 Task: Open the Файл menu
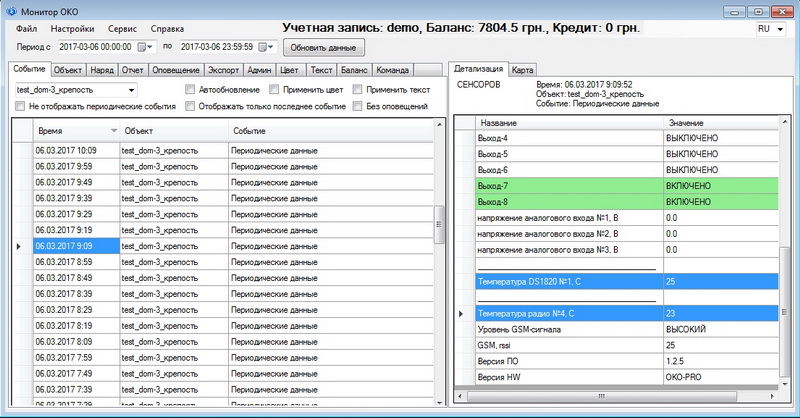coord(27,29)
